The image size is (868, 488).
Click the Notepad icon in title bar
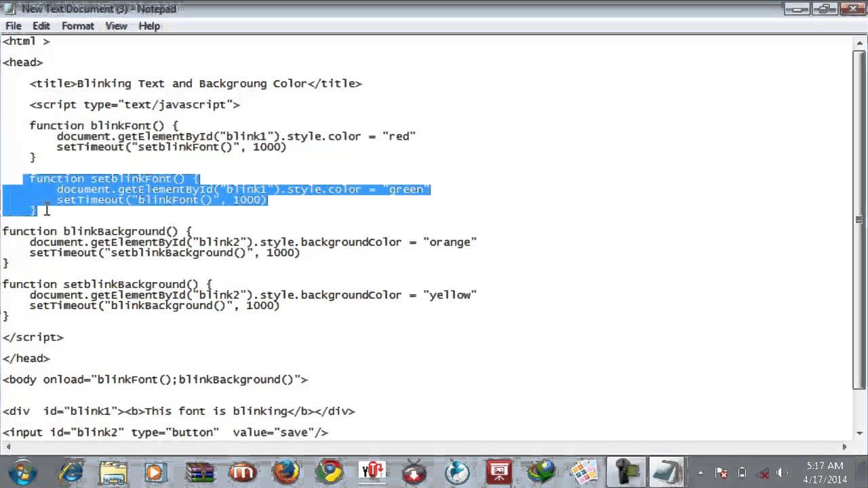[x=9, y=8]
